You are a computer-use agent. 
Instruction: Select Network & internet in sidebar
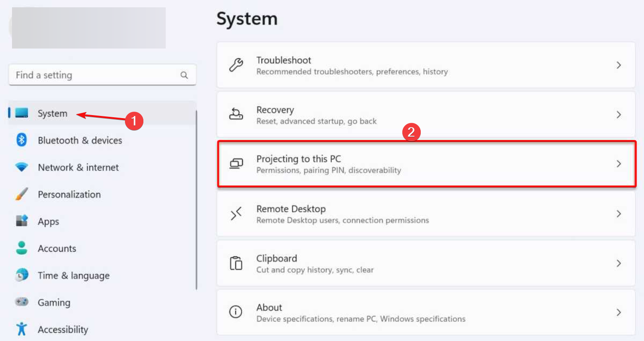coord(78,167)
